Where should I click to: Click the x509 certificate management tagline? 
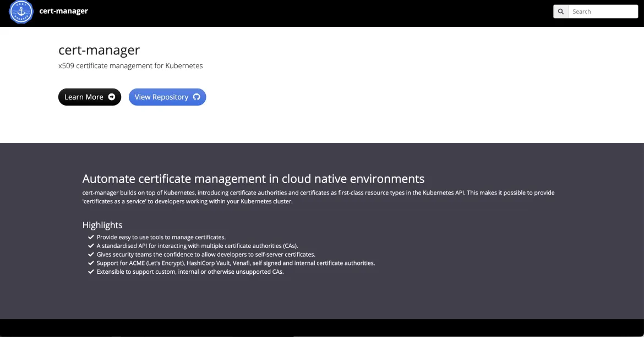(130, 65)
